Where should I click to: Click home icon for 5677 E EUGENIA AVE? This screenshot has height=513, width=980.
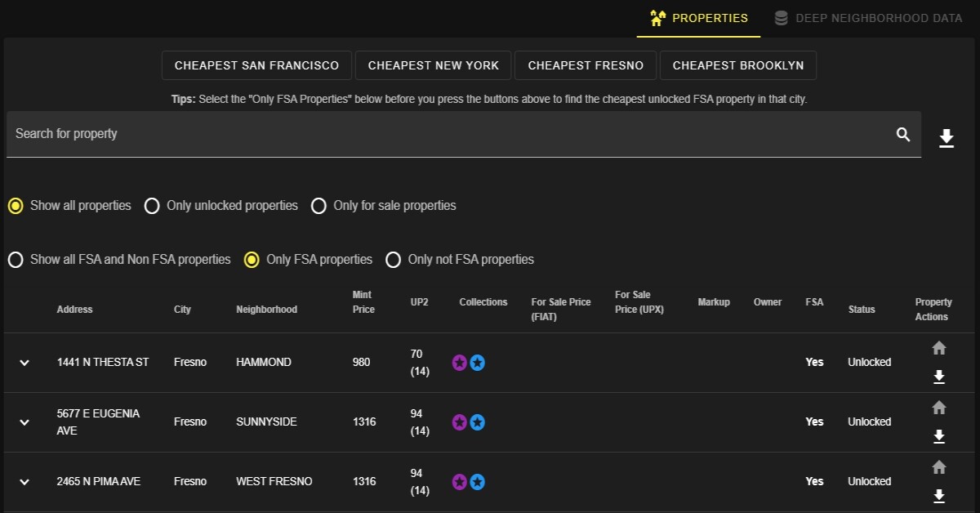pos(939,408)
